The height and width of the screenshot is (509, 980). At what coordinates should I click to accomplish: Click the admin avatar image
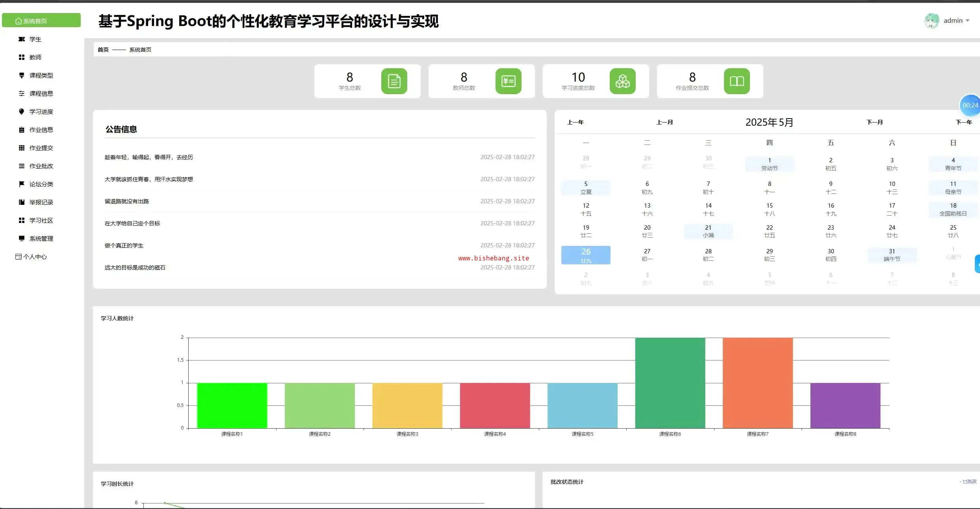tap(932, 20)
